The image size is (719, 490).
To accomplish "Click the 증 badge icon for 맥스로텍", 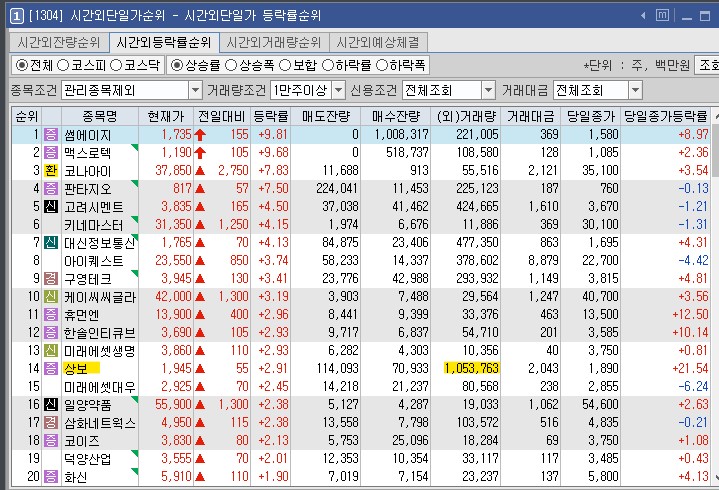I will point(51,152).
